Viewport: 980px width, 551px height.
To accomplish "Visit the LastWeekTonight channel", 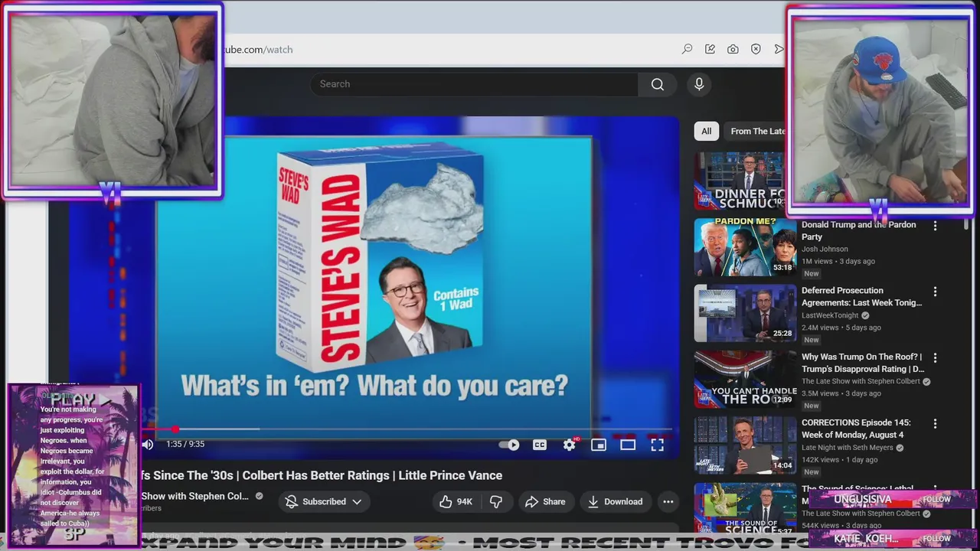I will [x=830, y=315].
